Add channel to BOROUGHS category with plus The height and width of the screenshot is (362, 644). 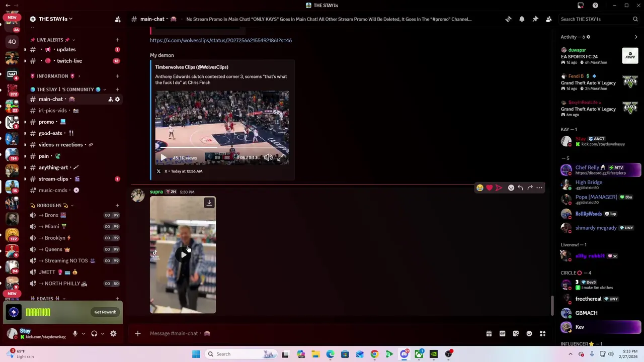click(117, 205)
